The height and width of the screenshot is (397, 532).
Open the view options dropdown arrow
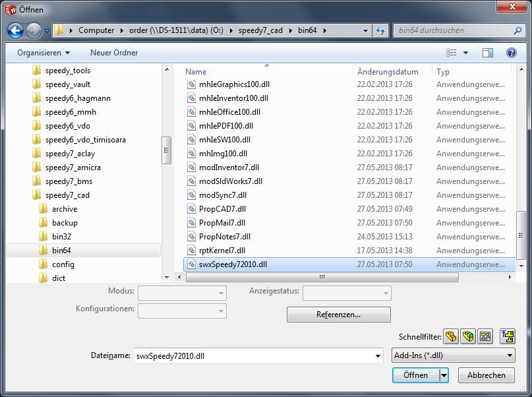(x=465, y=53)
